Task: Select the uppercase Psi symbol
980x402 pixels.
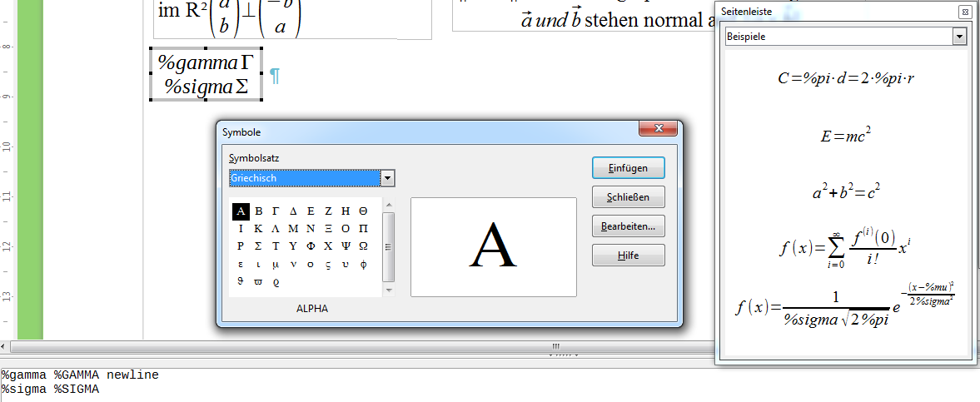Action: pyautogui.click(x=346, y=246)
